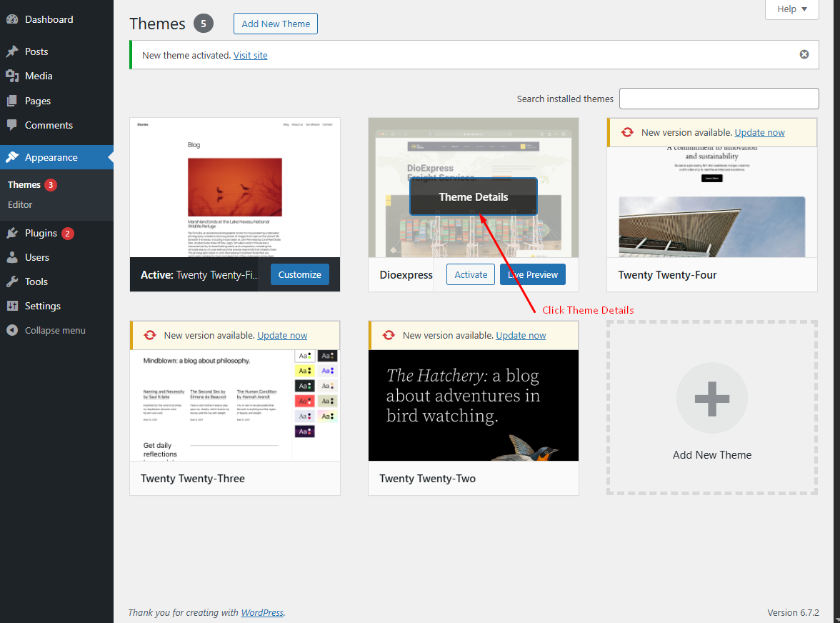Click the Dashboard gauge icon

click(12, 19)
